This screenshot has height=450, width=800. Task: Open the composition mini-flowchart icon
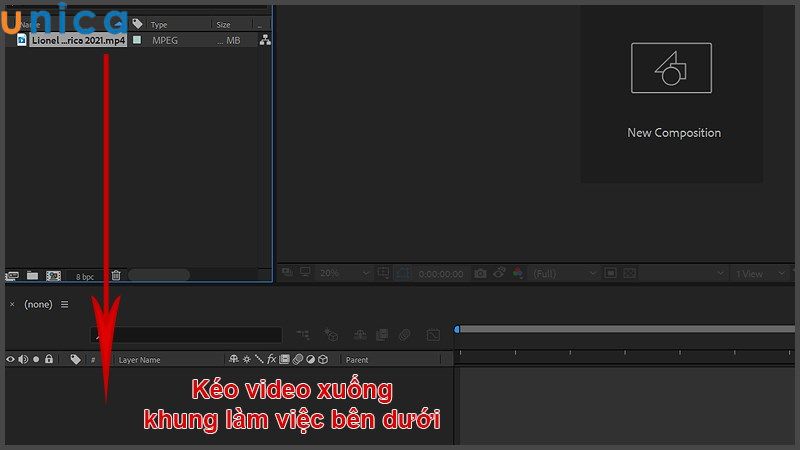[303, 335]
